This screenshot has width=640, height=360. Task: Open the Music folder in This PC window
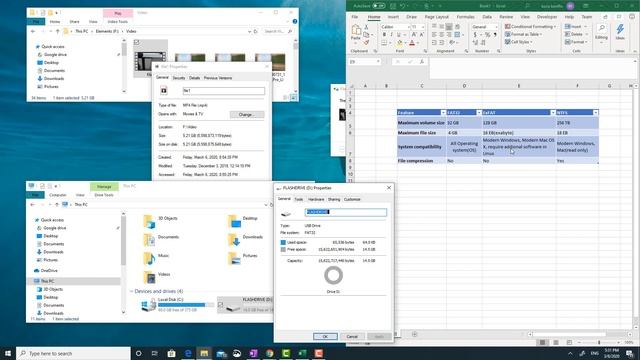[156, 257]
